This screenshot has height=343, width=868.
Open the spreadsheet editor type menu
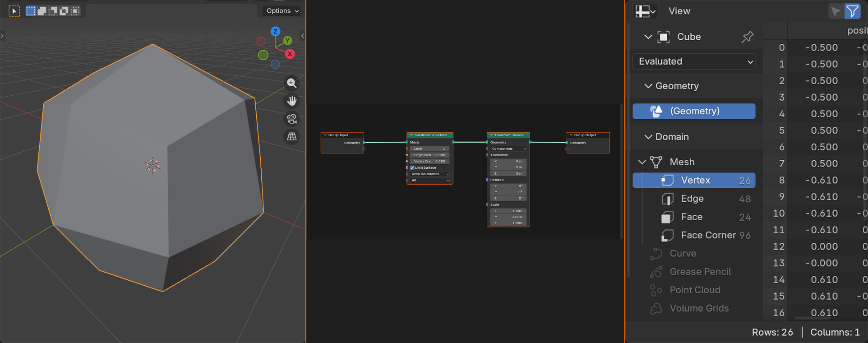coord(645,11)
